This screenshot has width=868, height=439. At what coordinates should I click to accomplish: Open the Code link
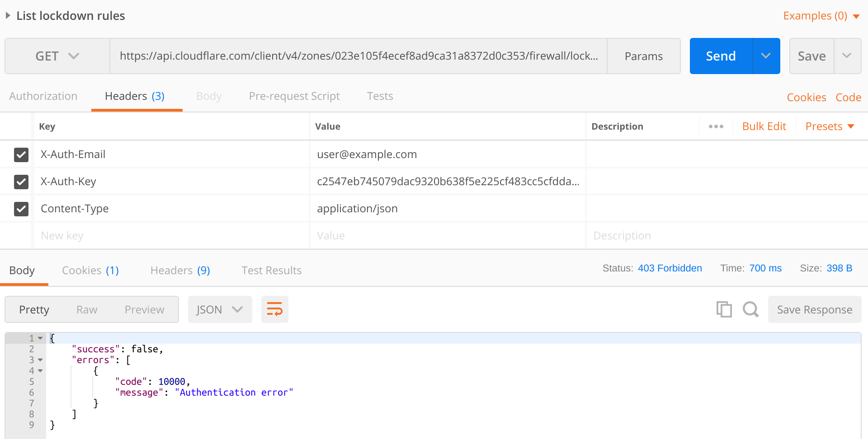tap(848, 98)
